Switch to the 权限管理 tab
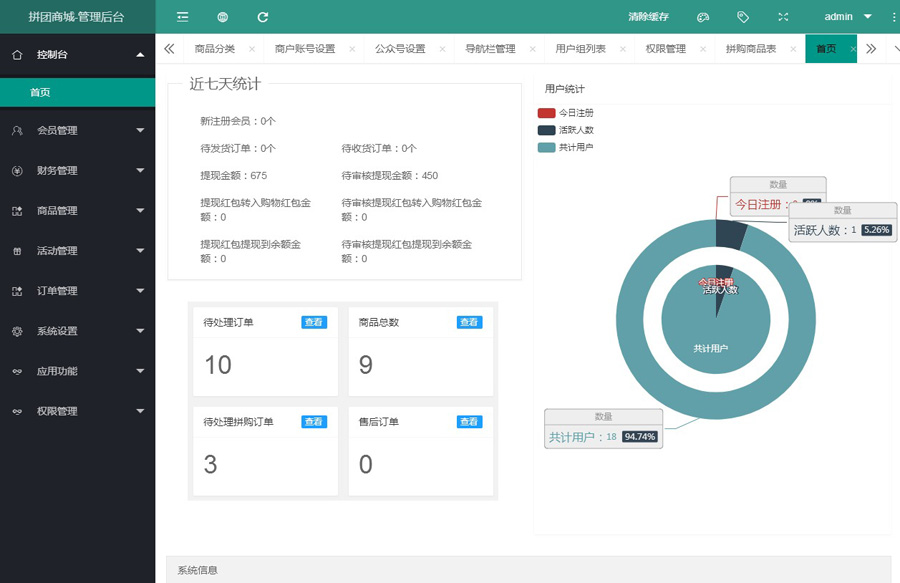The height and width of the screenshot is (583, 900). [x=665, y=48]
